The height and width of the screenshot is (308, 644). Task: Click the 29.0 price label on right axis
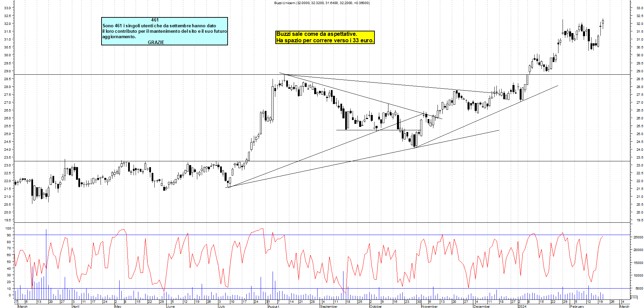pyautogui.click(x=640, y=71)
